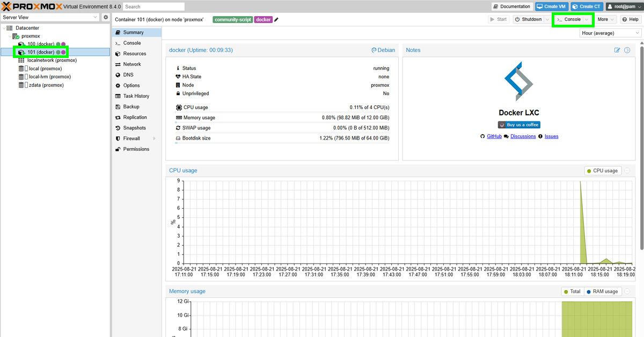
Task: Open the Shutdown options dropdown arrow
Action: pos(547,19)
